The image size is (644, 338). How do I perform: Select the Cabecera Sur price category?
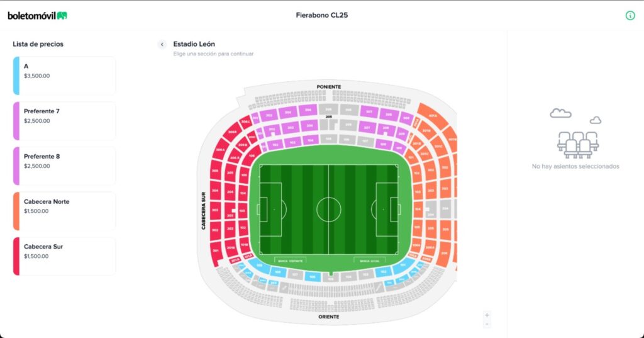coord(64,256)
